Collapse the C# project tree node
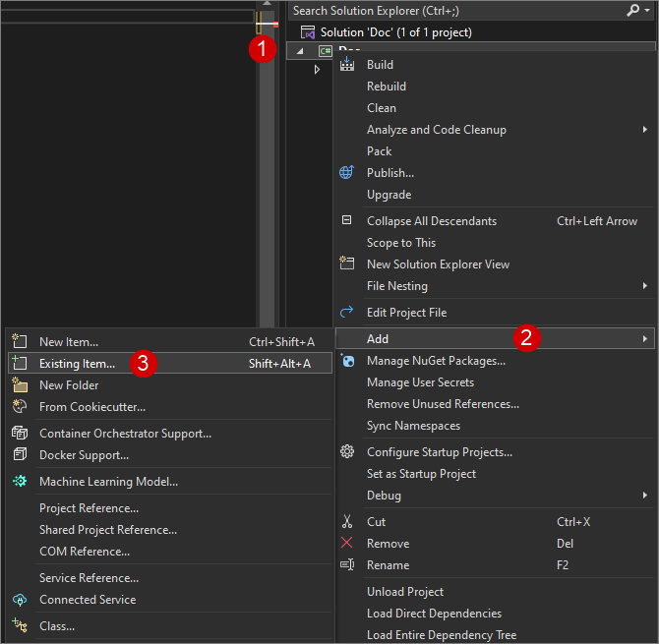The height and width of the screenshot is (644, 659). click(301, 51)
